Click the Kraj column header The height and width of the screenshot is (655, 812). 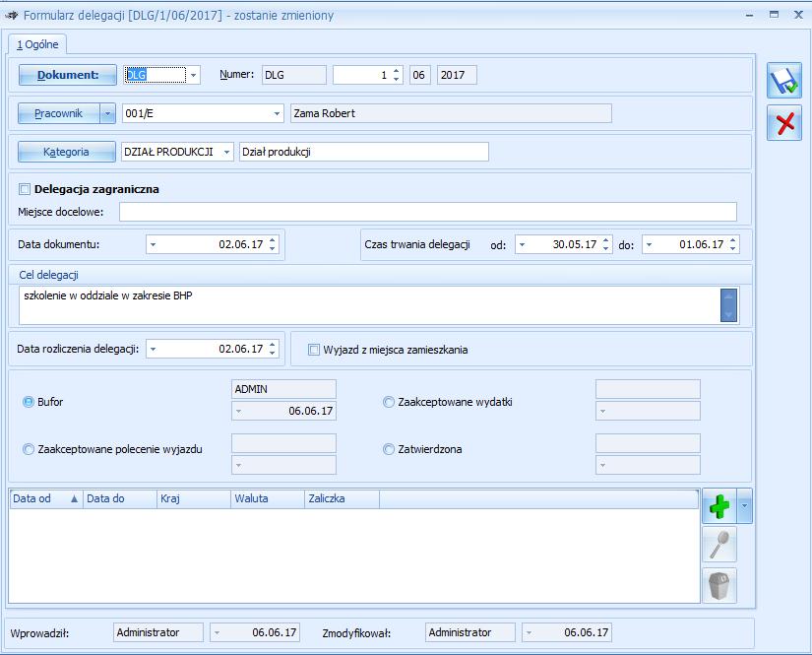194,499
